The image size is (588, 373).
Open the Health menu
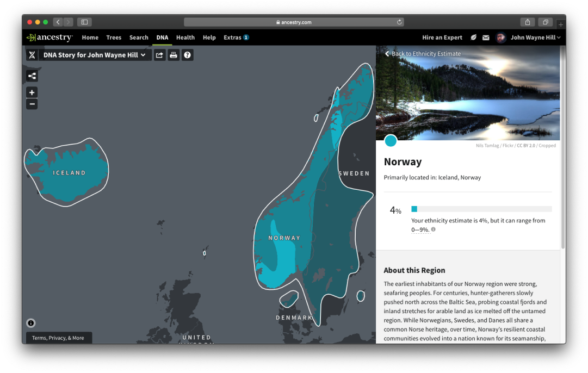pos(185,38)
